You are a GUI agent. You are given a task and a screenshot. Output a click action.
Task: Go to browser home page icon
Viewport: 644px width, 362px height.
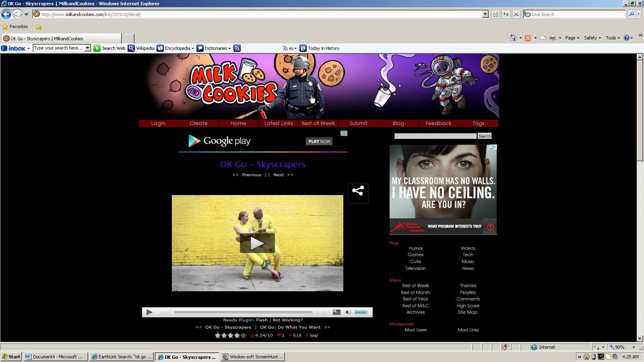[x=513, y=38]
